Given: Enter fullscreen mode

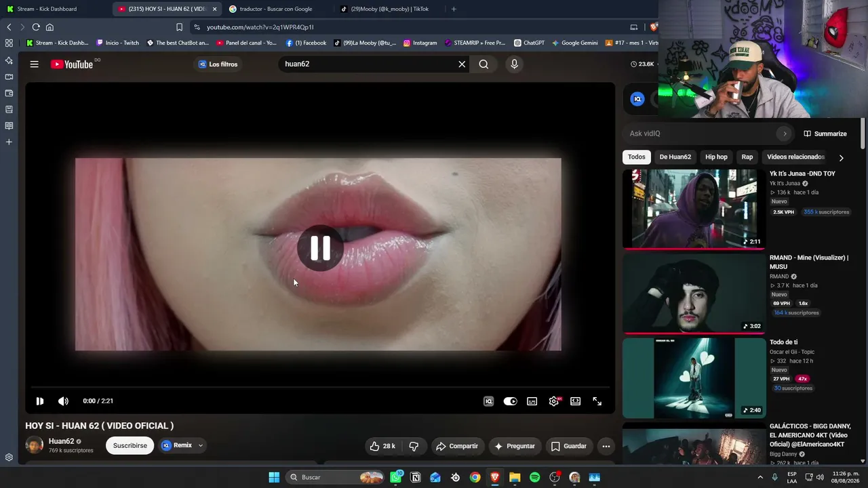Looking at the screenshot, I should pos(597,401).
